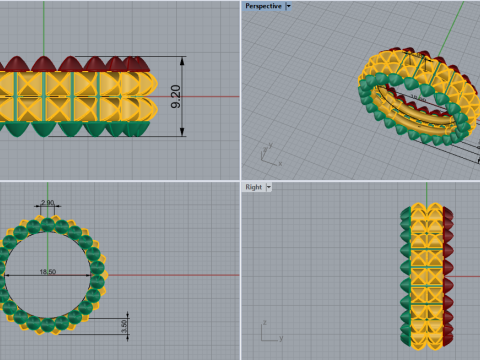
Task: Open the Right viewport title menu
Action: 253,187
